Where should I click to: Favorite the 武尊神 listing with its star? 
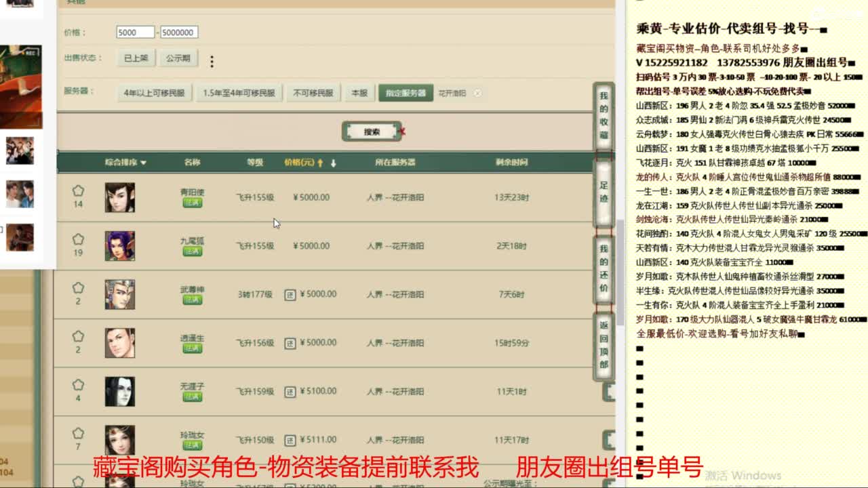coord(78,288)
